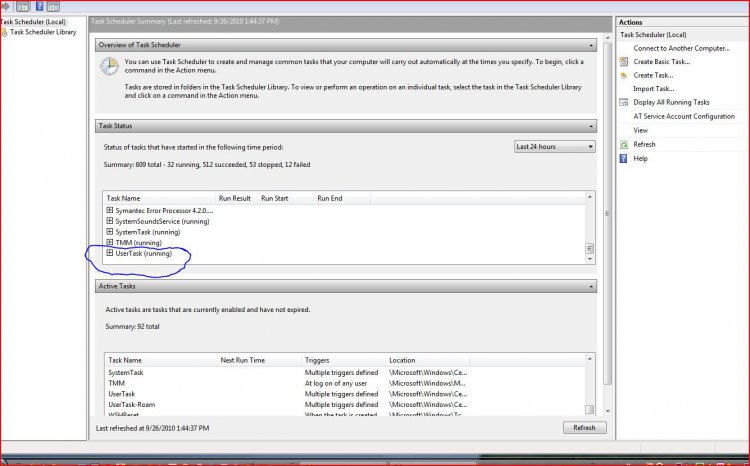Screen dimensions: 750x466
Task: Collapse the Task Status section
Action: tap(591, 126)
